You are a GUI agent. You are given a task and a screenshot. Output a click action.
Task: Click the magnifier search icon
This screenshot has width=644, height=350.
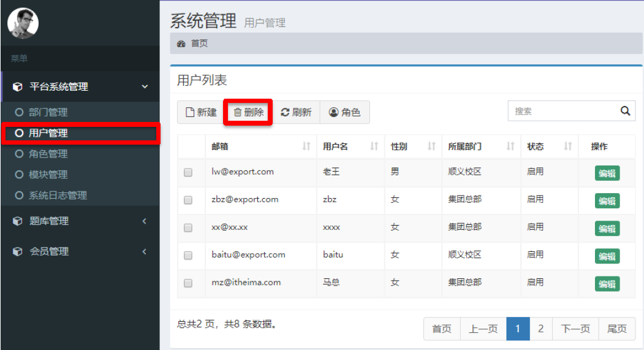tap(625, 111)
